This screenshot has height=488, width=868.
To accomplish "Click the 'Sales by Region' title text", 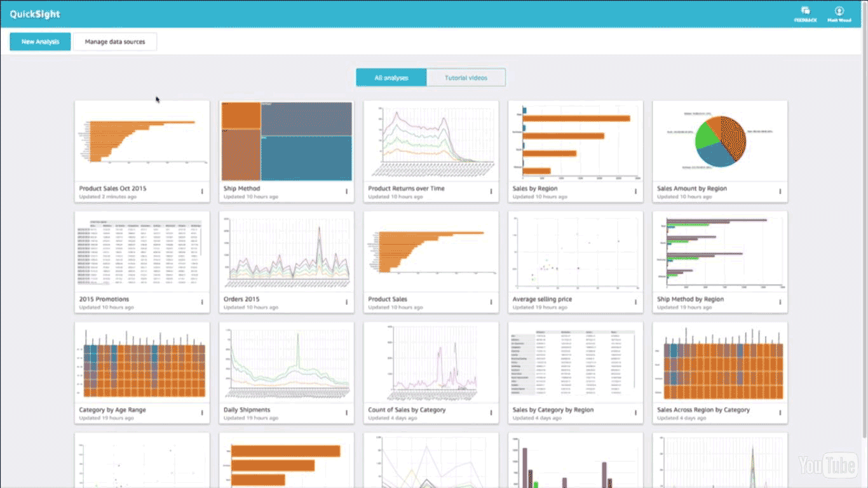I will [x=535, y=189].
